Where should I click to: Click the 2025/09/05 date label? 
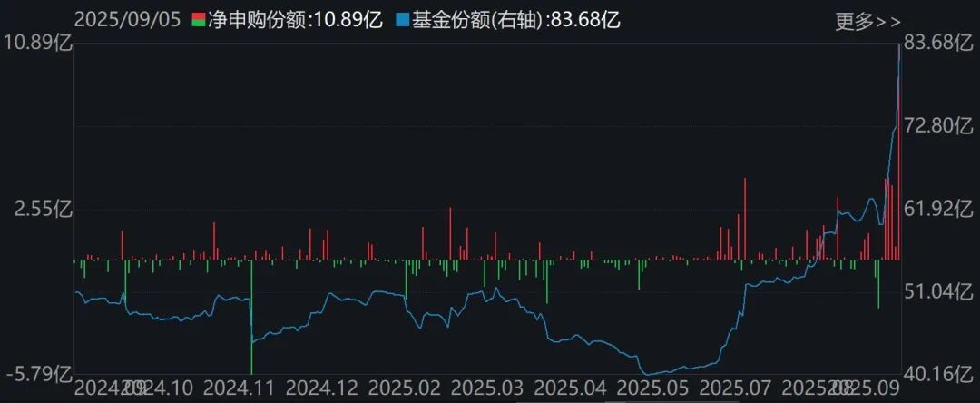(128, 19)
